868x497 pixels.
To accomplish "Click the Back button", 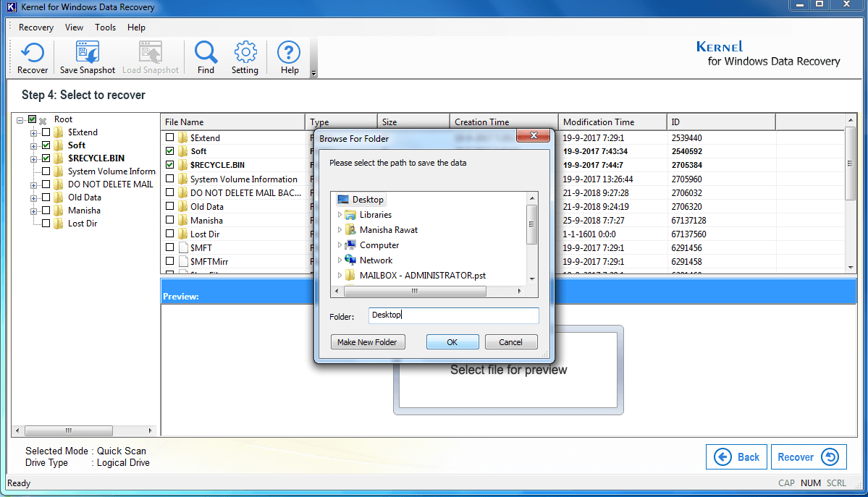I will coord(736,457).
